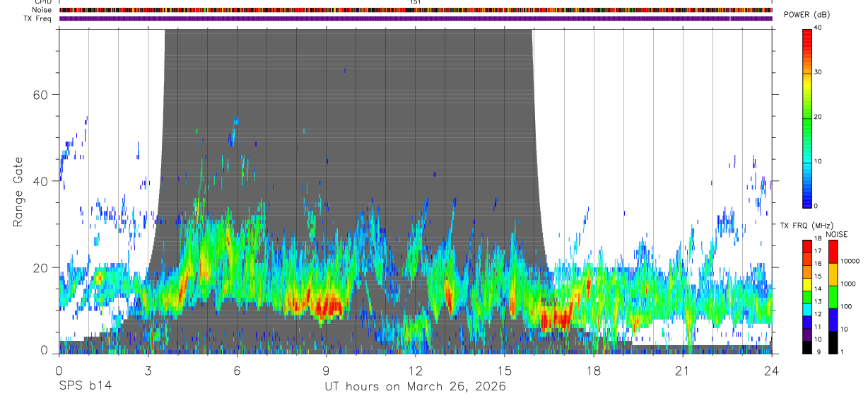868x401 pixels.
Task: Click the 20 tick on Range Gate axis
Action: pos(42,267)
